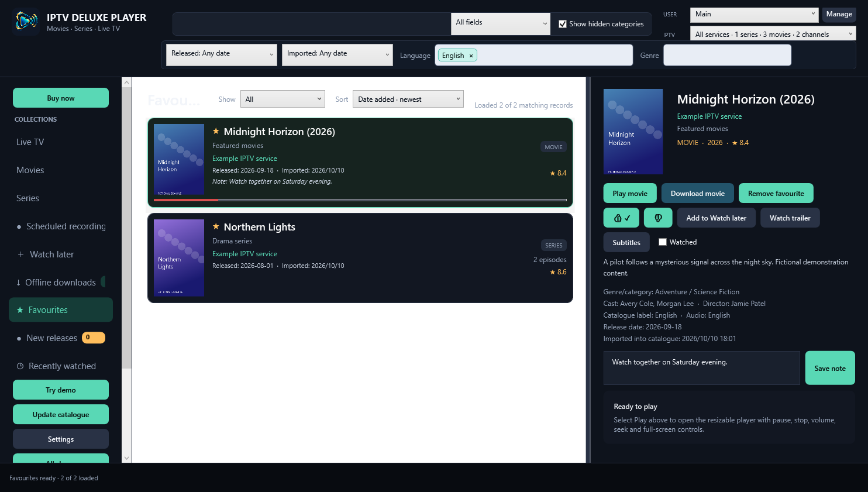The width and height of the screenshot is (868, 492).
Task: Click the main search input field
Action: pyautogui.click(x=312, y=24)
